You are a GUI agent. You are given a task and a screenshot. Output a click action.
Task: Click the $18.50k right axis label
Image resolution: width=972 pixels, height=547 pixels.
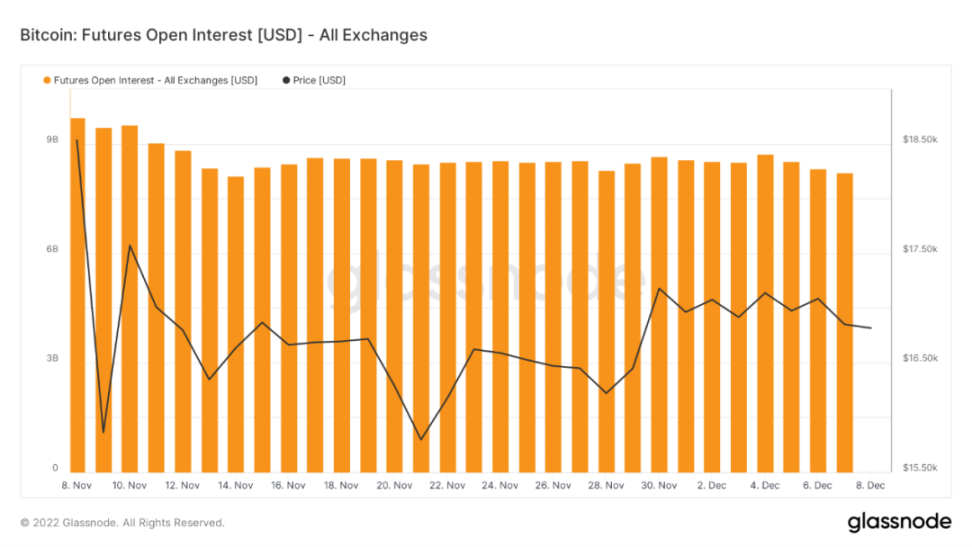click(920, 140)
